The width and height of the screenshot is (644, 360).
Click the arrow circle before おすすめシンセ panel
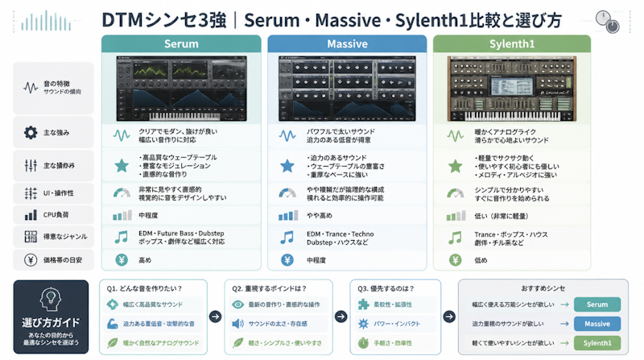tap(449, 317)
